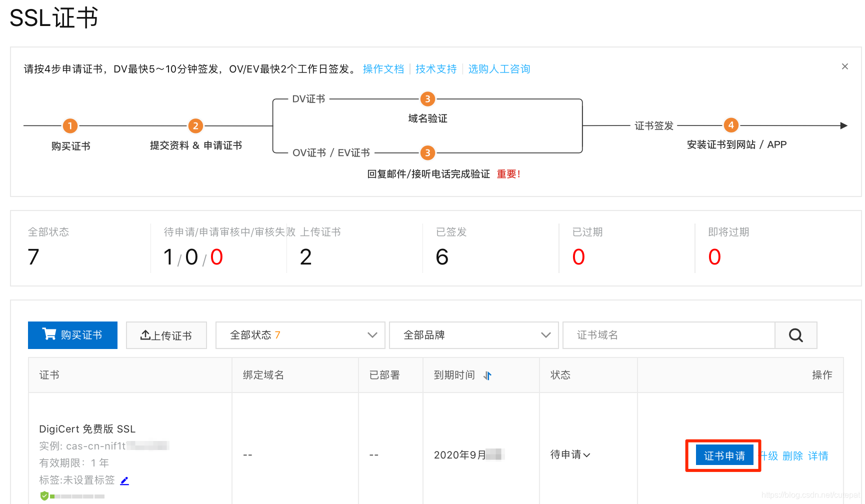Click the certificate progress bar indicator
Image resolution: width=865 pixels, height=504 pixels.
(x=77, y=496)
